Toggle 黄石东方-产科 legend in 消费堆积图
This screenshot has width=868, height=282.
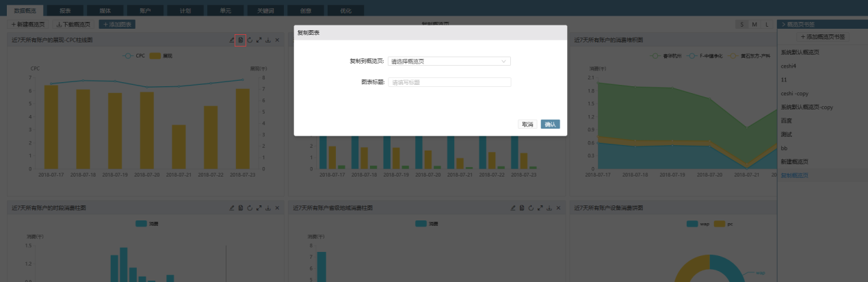pyautogui.click(x=749, y=55)
